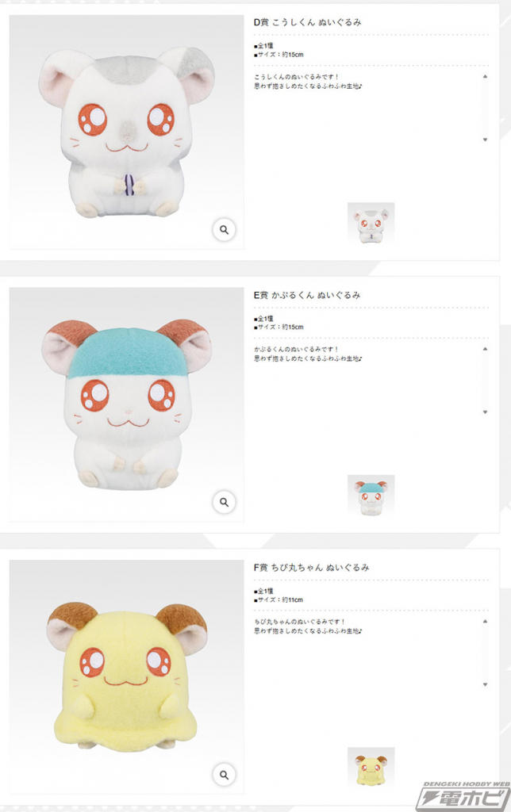Select the gray hamster thumbnail

tap(371, 224)
